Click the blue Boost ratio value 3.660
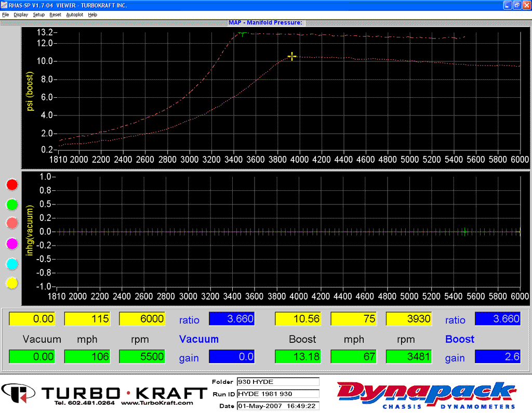This screenshot has height=413, width=532. [x=497, y=320]
